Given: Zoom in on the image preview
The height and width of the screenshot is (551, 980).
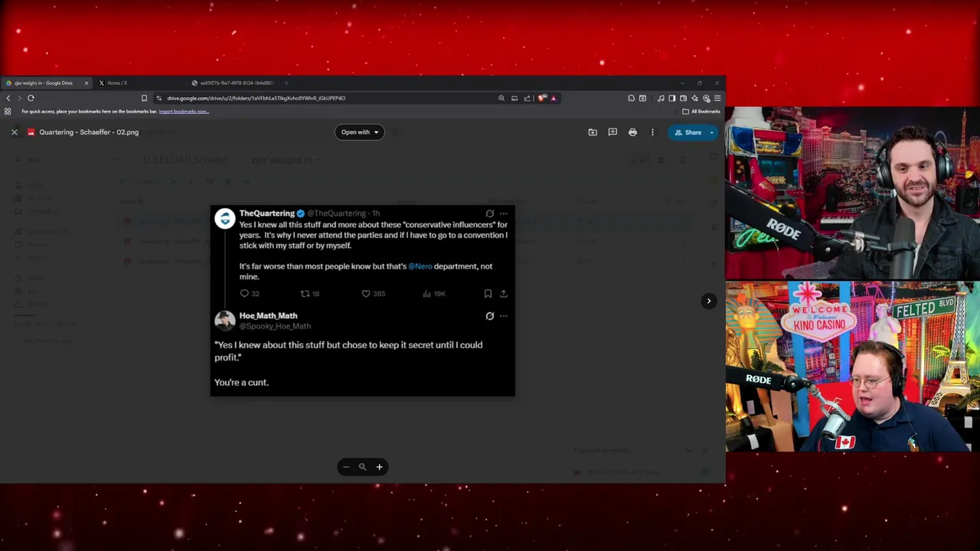Looking at the screenshot, I should point(379,467).
